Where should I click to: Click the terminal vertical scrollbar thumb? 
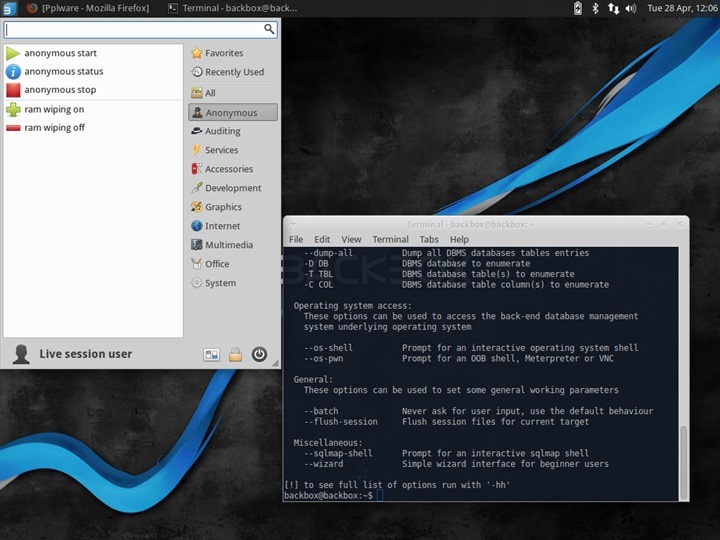[x=684, y=462]
